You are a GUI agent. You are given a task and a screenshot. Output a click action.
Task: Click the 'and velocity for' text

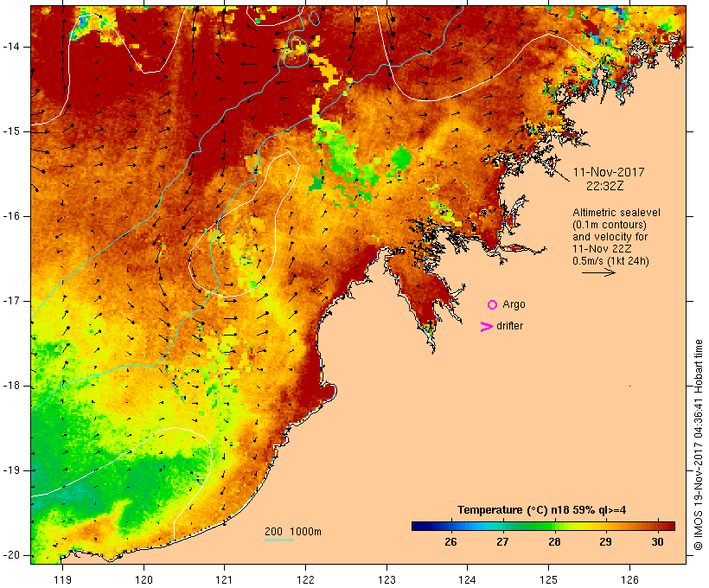point(610,237)
